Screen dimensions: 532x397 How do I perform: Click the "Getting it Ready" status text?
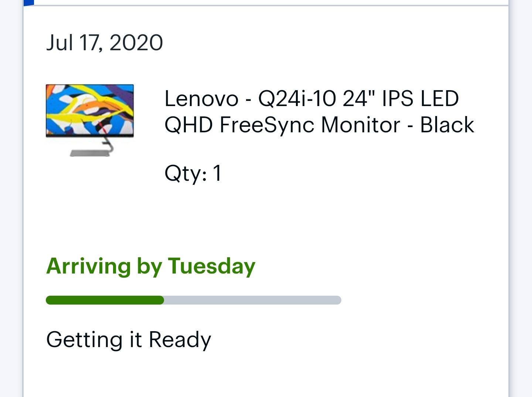(129, 340)
